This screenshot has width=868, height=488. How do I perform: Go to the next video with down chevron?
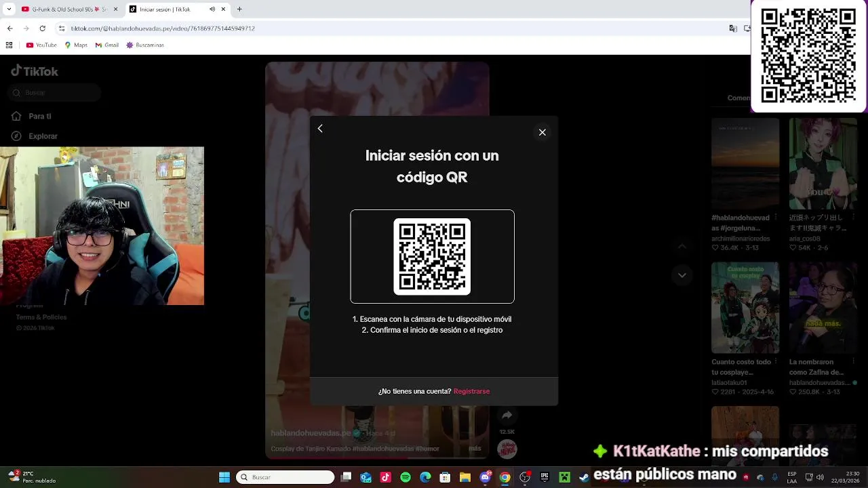tap(682, 275)
